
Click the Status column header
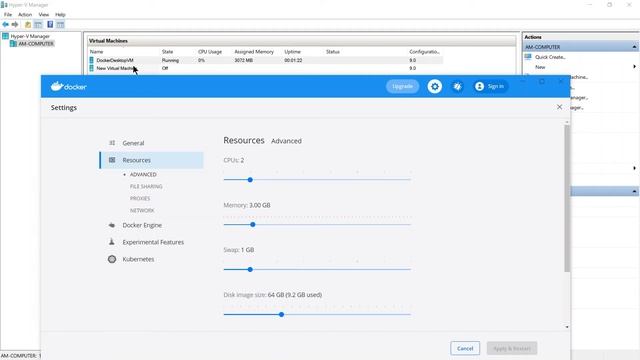pyautogui.click(x=333, y=52)
